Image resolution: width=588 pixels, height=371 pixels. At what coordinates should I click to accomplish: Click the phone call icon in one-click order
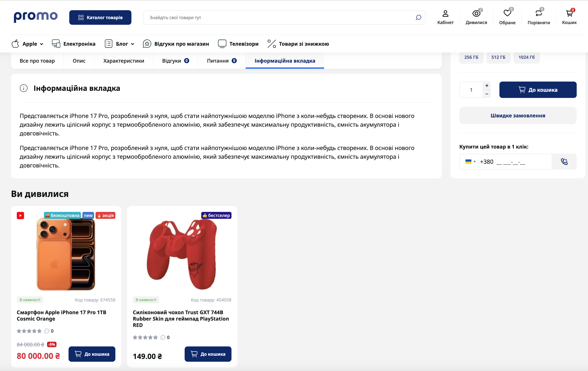pyautogui.click(x=564, y=162)
